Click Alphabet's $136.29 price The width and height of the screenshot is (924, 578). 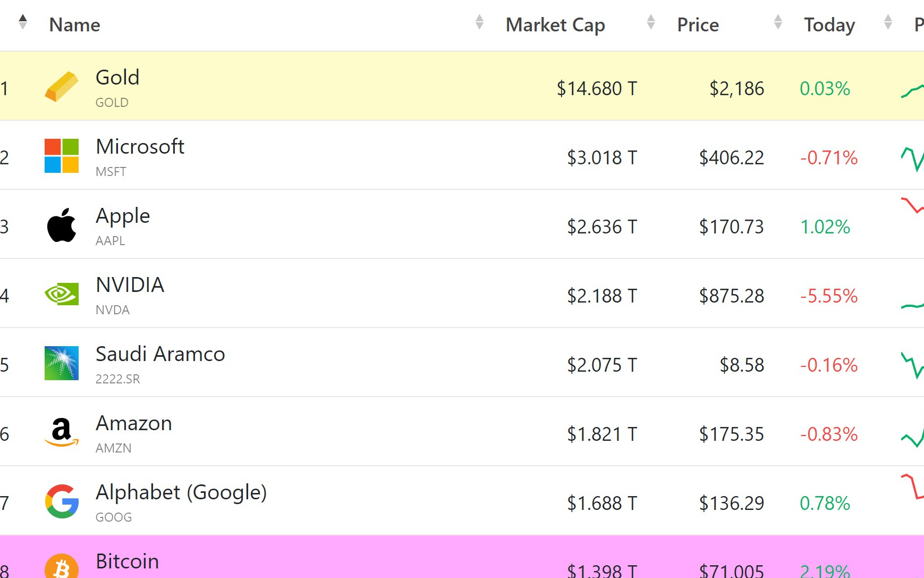[732, 504]
